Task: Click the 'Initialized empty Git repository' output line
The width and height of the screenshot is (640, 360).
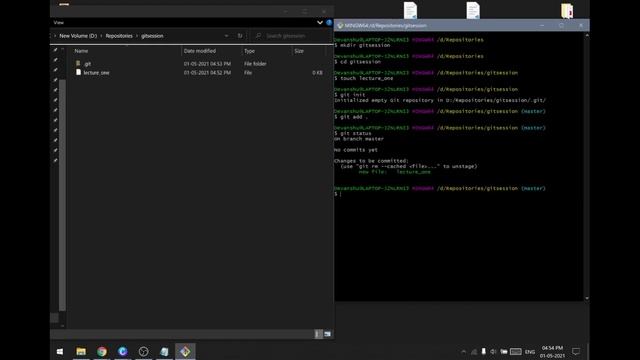Action: coord(440,100)
